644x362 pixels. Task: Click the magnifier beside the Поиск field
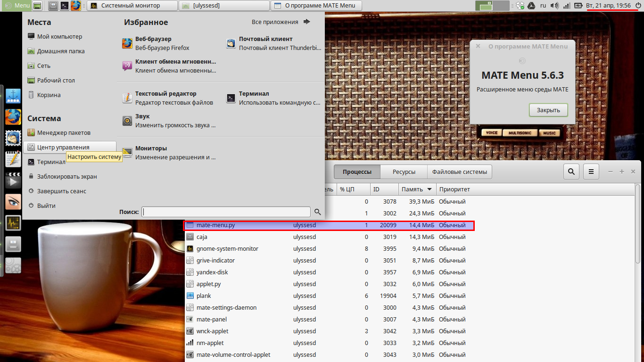coord(317,212)
